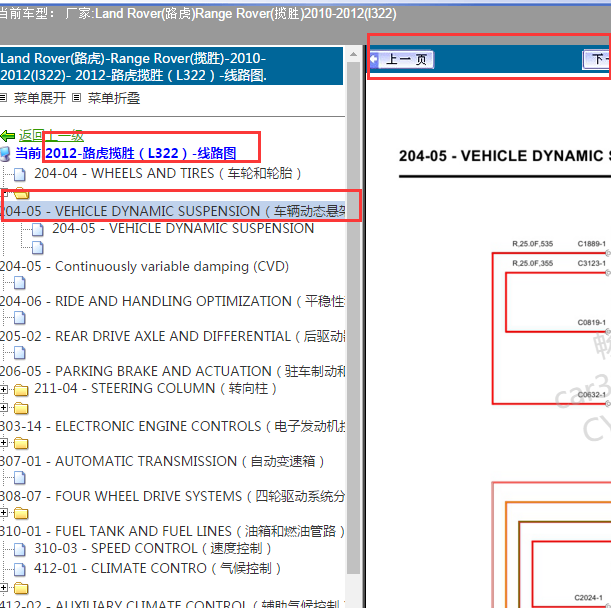Click the document icon for 204-06 RIDE AND HANDLING

20,283
